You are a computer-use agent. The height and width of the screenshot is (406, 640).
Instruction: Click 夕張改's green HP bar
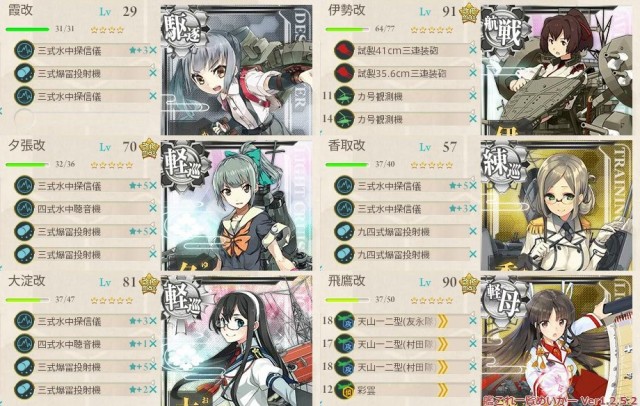[27, 165]
